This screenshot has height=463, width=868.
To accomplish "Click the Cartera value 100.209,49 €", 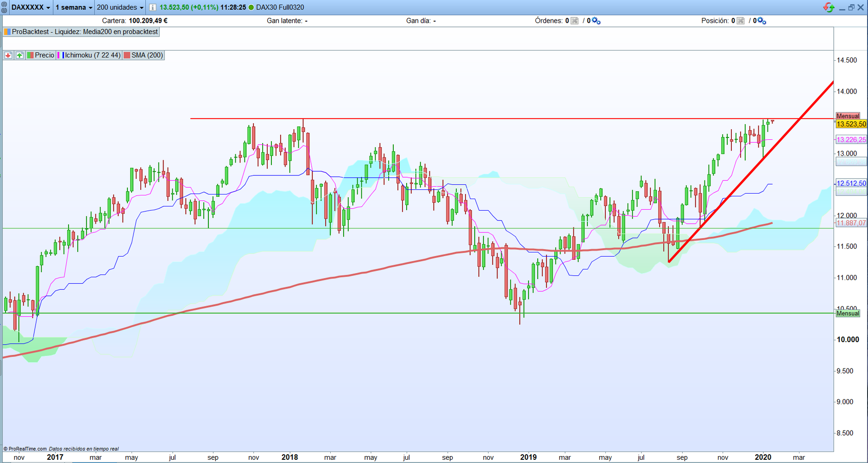I will [x=148, y=21].
